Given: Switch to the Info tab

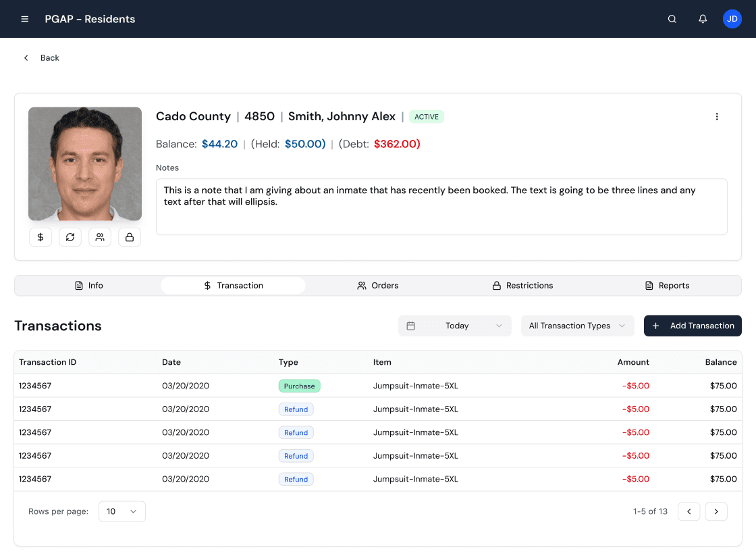Looking at the screenshot, I should (88, 286).
